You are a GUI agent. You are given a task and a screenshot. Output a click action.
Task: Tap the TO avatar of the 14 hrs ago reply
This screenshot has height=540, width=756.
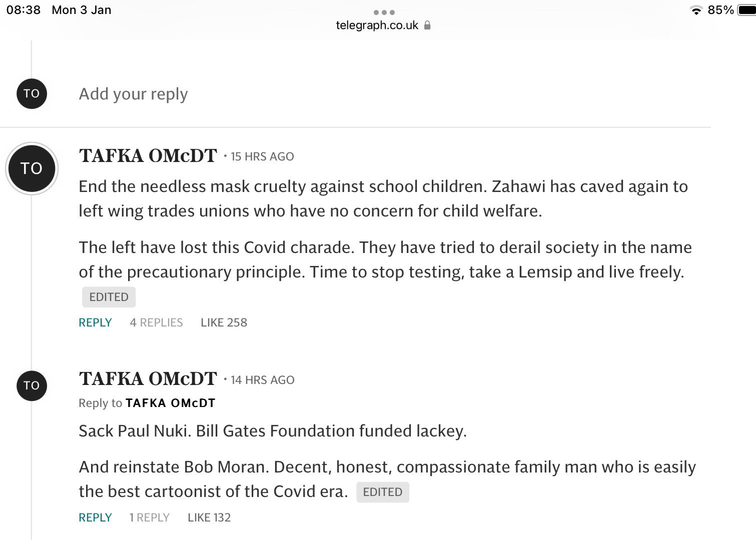[x=32, y=385]
